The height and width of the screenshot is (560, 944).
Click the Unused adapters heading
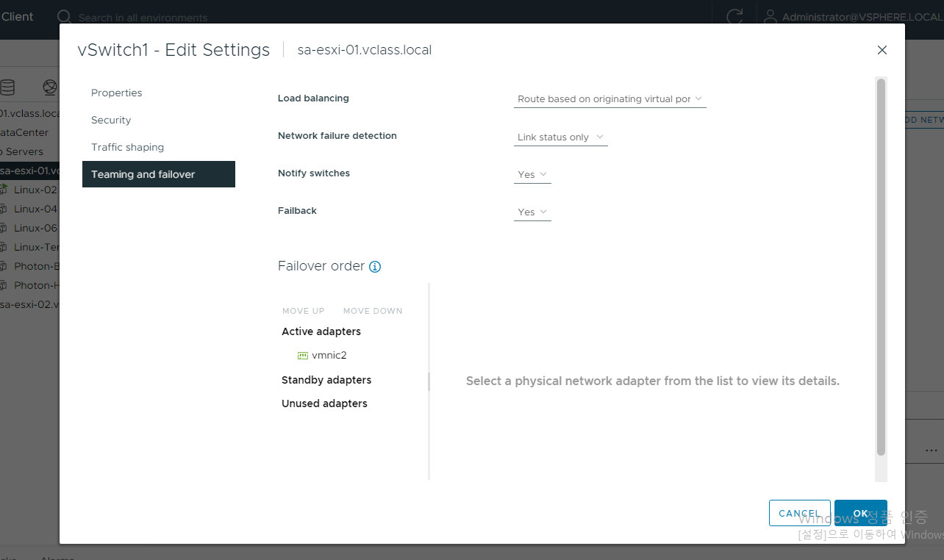tap(324, 403)
